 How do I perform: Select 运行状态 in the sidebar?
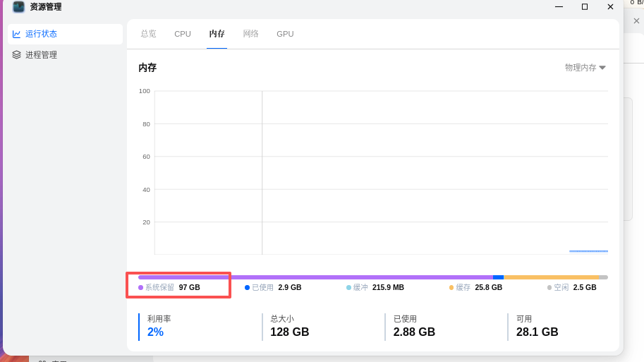pos(41,34)
